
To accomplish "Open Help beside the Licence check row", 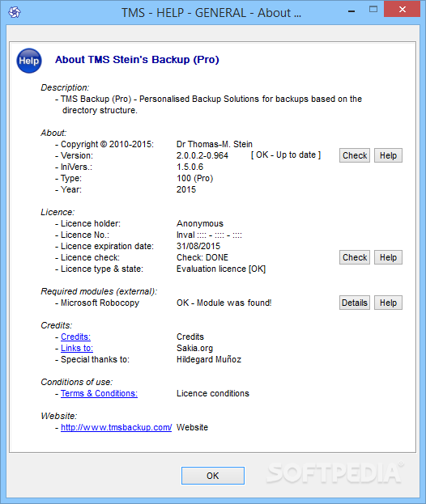I will click(x=388, y=257).
